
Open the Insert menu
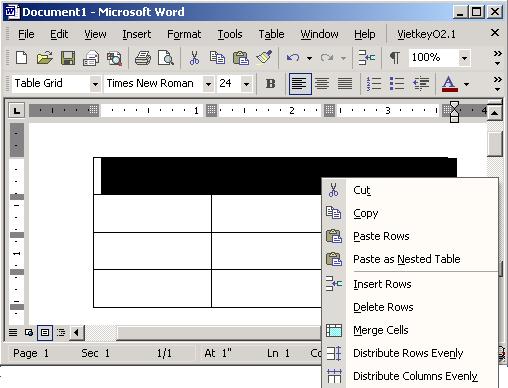[136, 34]
